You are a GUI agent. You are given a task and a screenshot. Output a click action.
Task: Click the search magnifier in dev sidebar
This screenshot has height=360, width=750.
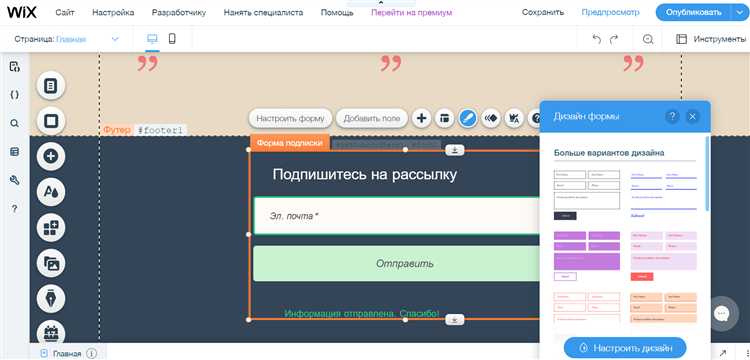coord(14,123)
